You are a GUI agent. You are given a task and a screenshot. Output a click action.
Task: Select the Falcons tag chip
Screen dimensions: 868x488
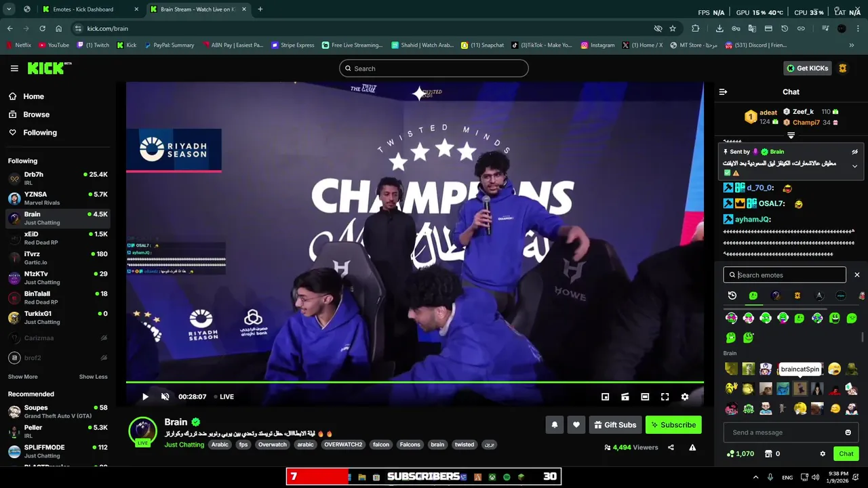click(410, 445)
